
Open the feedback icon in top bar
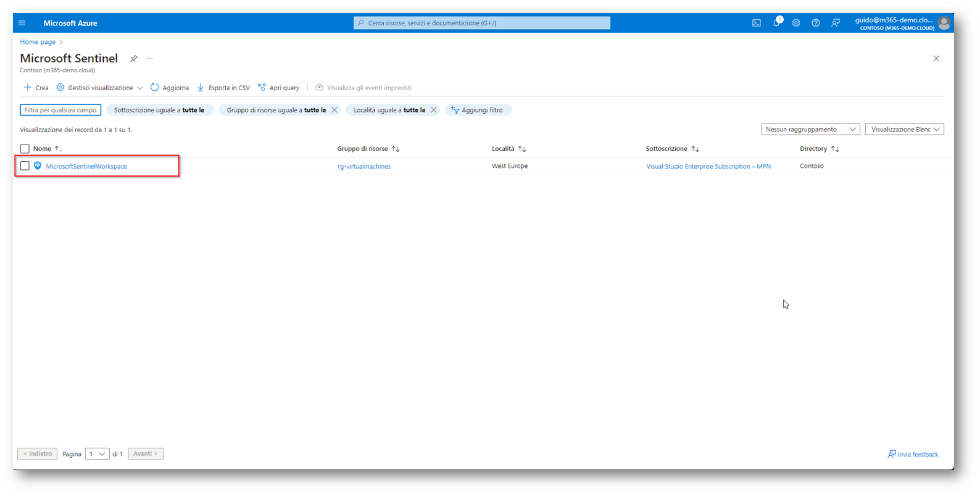(x=836, y=23)
